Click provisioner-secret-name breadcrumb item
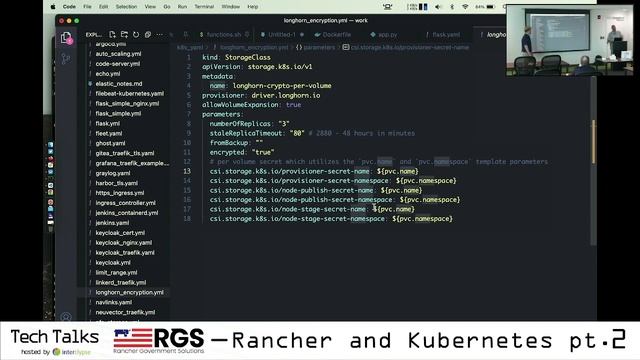Screen dimensions: 640x360 click(x=410, y=47)
